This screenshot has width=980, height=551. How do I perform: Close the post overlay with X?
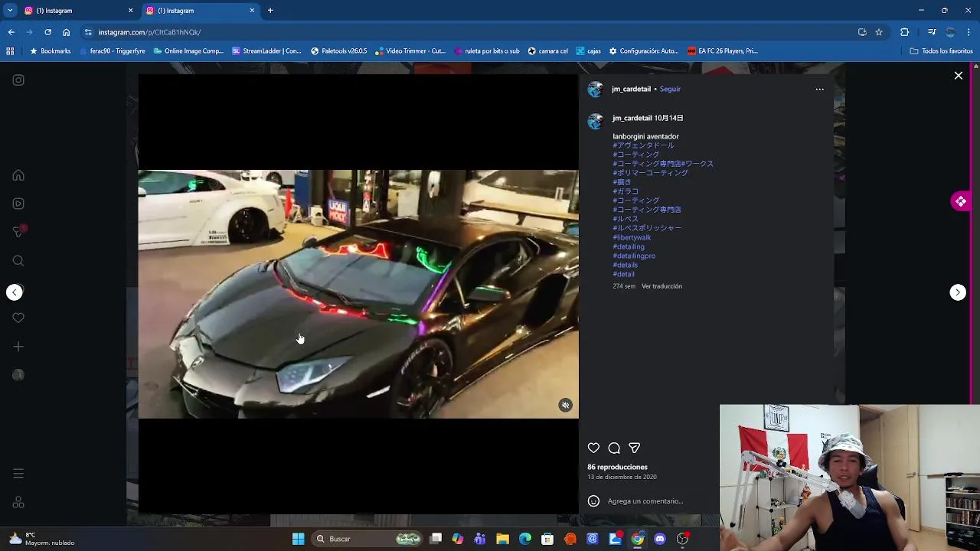click(958, 76)
